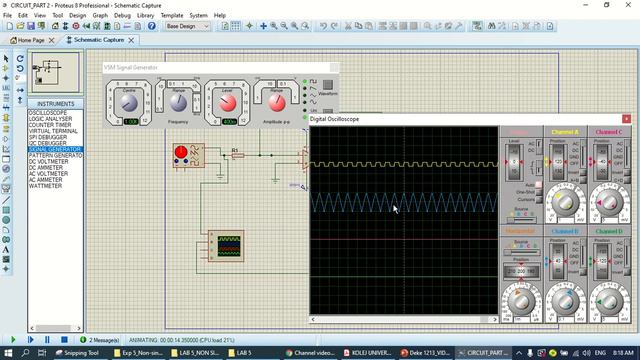The image size is (640, 360).
Task: Open the File menu
Action: click(7, 16)
